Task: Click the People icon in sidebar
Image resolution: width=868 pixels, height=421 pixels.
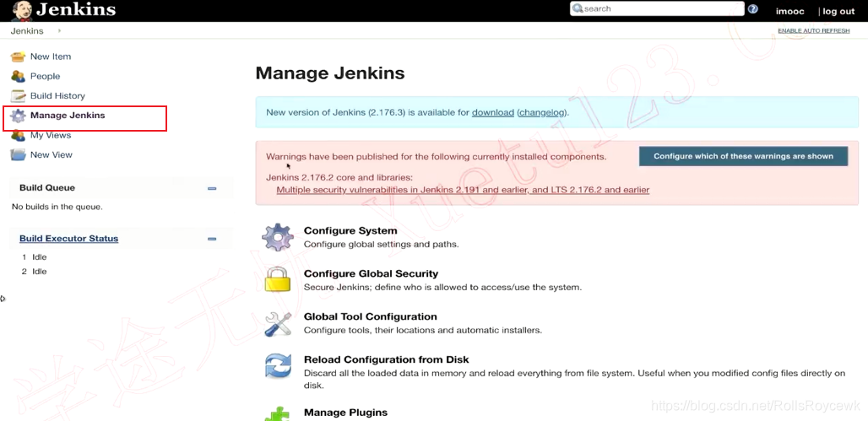Action: pos(19,76)
